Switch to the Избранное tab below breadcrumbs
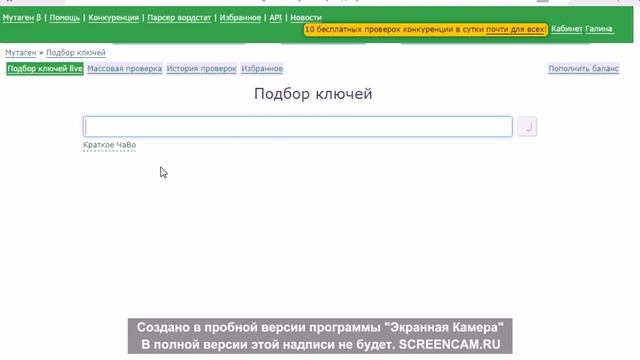The image size is (640, 360). tap(262, 69)
